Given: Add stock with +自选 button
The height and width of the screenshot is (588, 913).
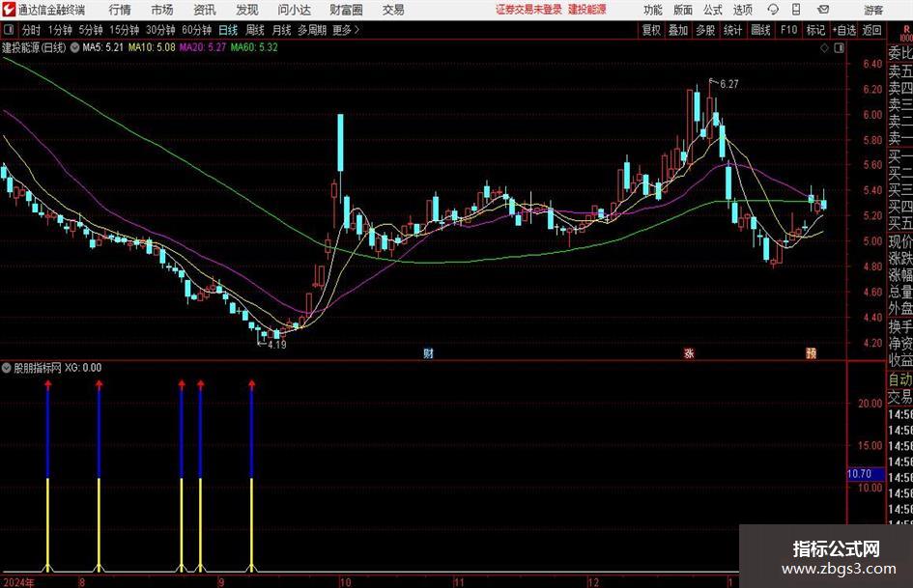Looking at the screenshot, I should tap(844, 30).
